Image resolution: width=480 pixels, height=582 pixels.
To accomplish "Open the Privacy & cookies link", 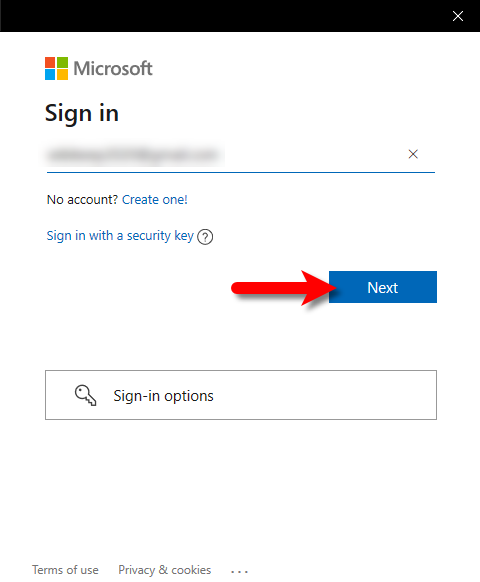I will 164,570.
